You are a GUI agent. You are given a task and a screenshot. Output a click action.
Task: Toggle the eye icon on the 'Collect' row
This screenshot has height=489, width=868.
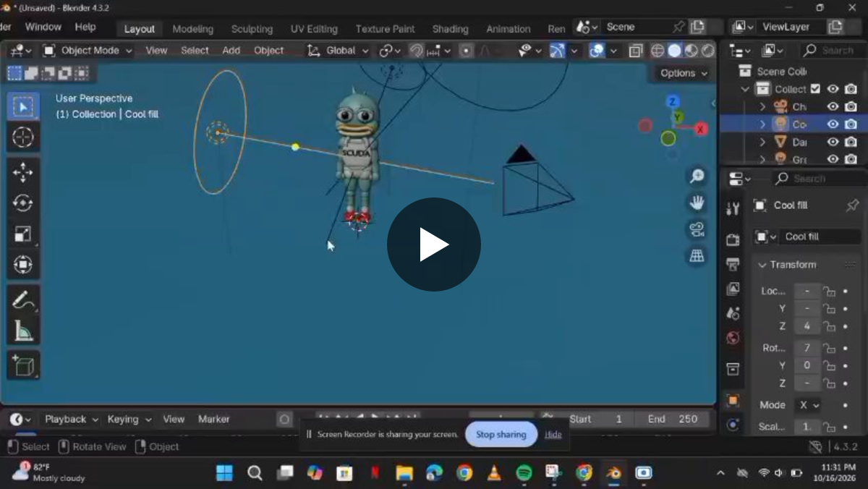click(833, 89)
